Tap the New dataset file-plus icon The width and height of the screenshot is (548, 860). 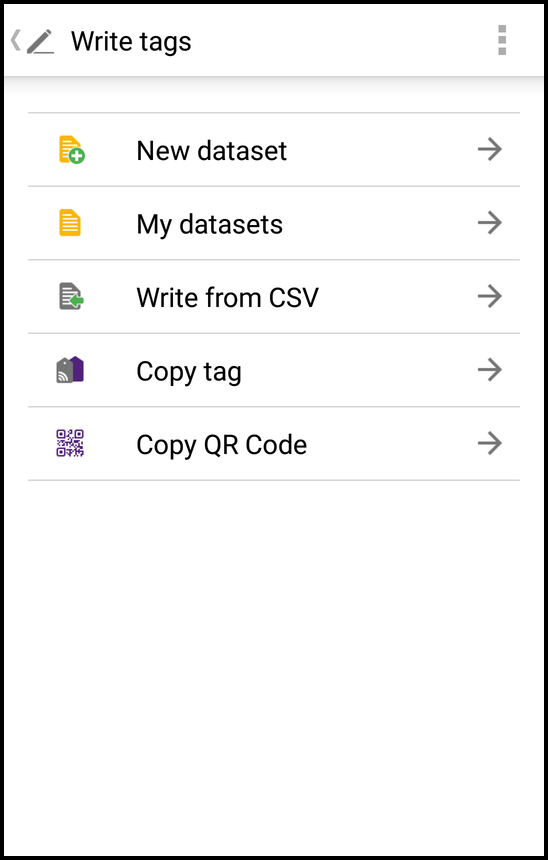pos(71,150)
